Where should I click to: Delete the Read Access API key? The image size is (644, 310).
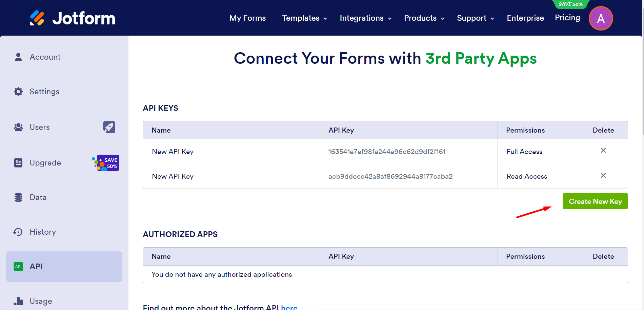point(603,175)
